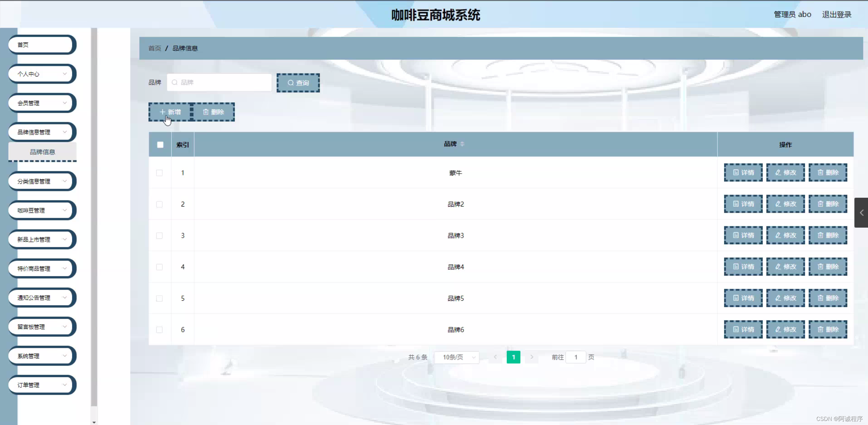This screenshot has height=425, width=868.
Task: Click the collapse arrow tab on the right edge
Action: tap(861, 213)
